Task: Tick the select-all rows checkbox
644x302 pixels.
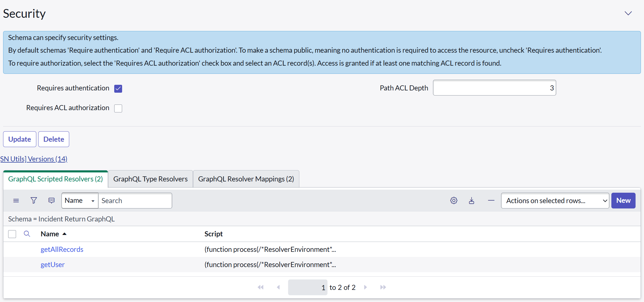Action: click(x=12, y=234)
